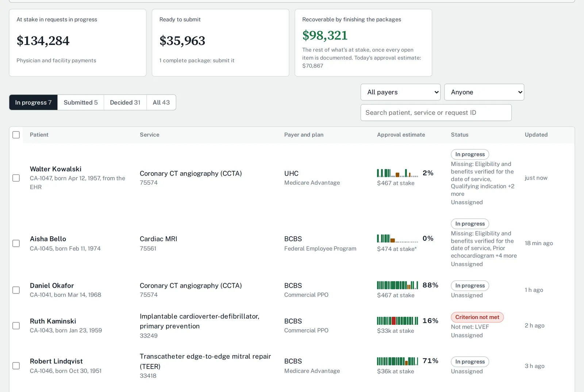Open Aisha Bello's request

coord(48,239)
